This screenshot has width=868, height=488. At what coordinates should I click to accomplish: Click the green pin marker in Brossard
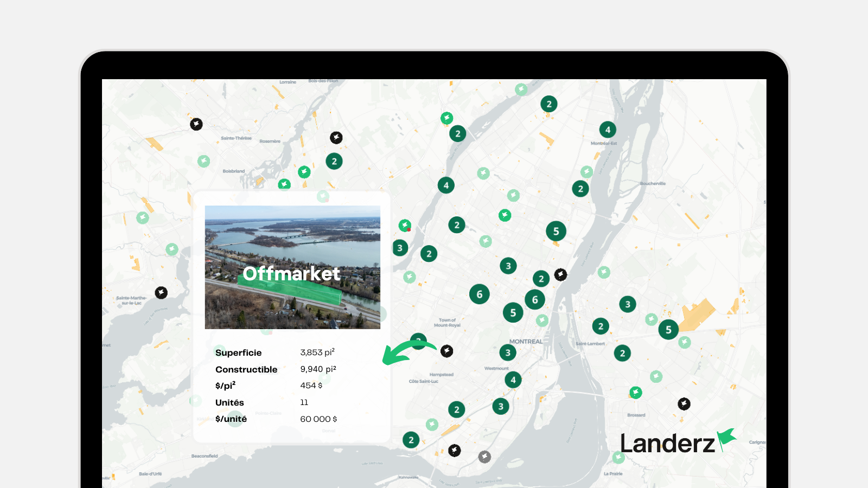[635, 393]
